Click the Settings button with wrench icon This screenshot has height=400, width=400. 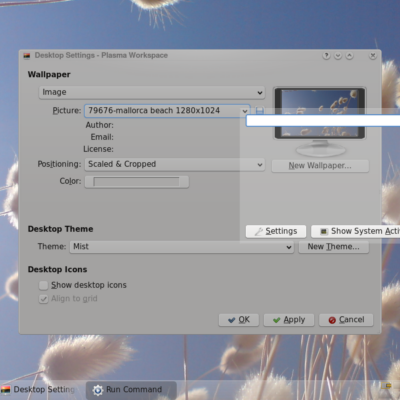[276, 231]
